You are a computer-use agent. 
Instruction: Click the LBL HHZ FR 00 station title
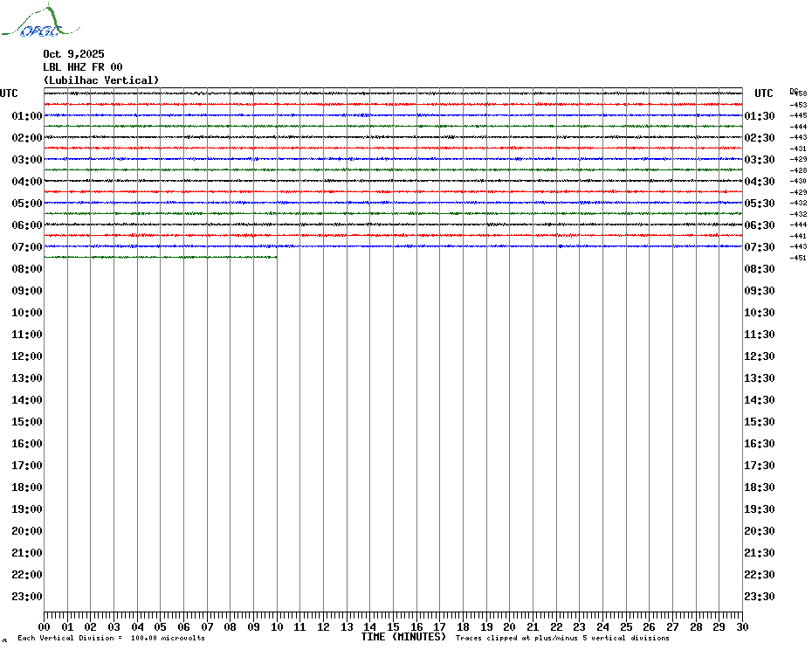[x=83, y=67]
